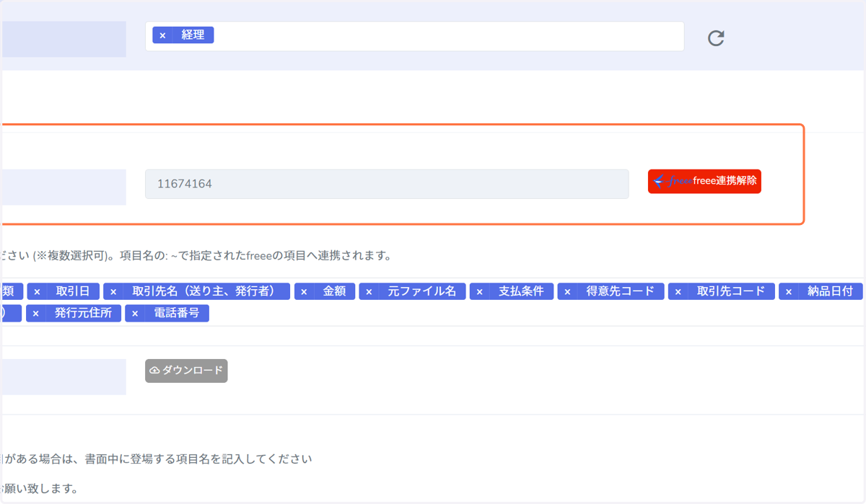
Task: Click the 経理 tag label
Action: pos(193,35)
